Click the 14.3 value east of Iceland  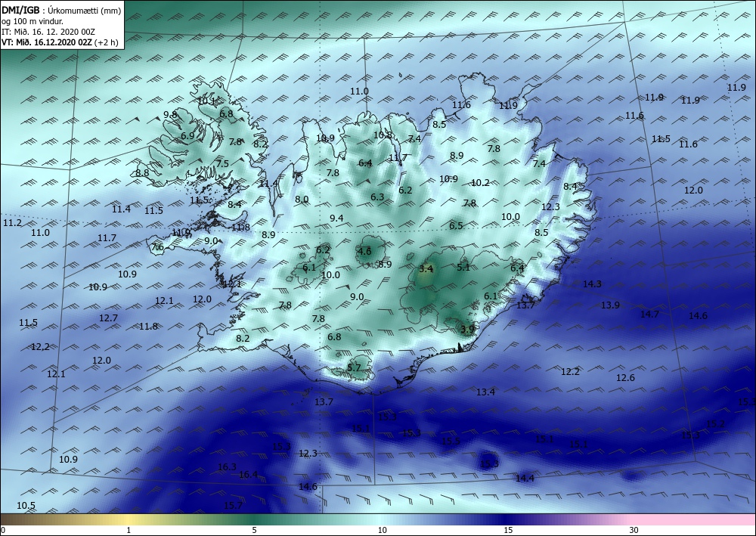[x=592, y=284]
